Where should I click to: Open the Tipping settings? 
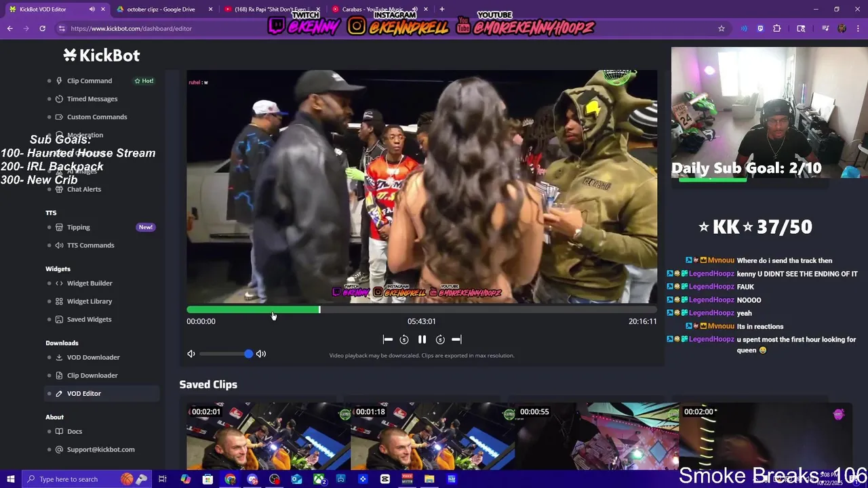tap(79, 227)
